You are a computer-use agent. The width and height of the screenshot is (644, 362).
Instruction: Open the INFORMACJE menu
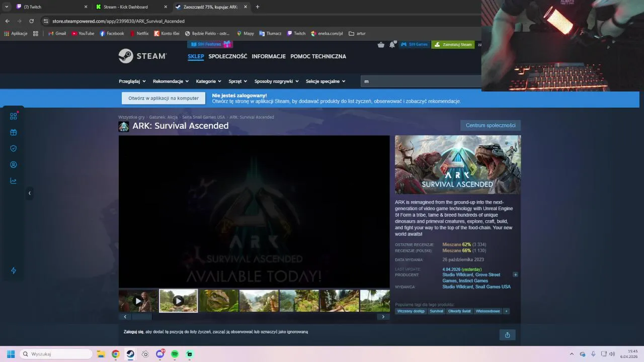point(269,56)
